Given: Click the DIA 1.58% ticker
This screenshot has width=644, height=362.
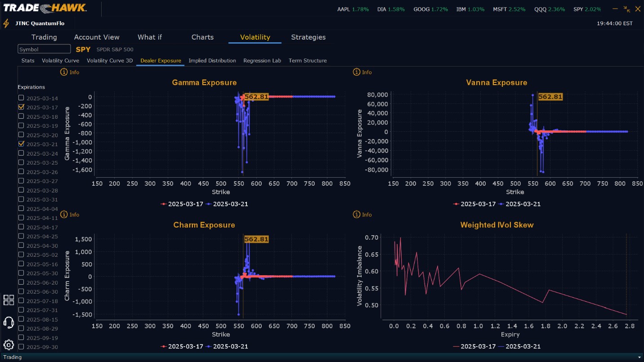Looking at the screenshot, I should [x=391, y=9].
